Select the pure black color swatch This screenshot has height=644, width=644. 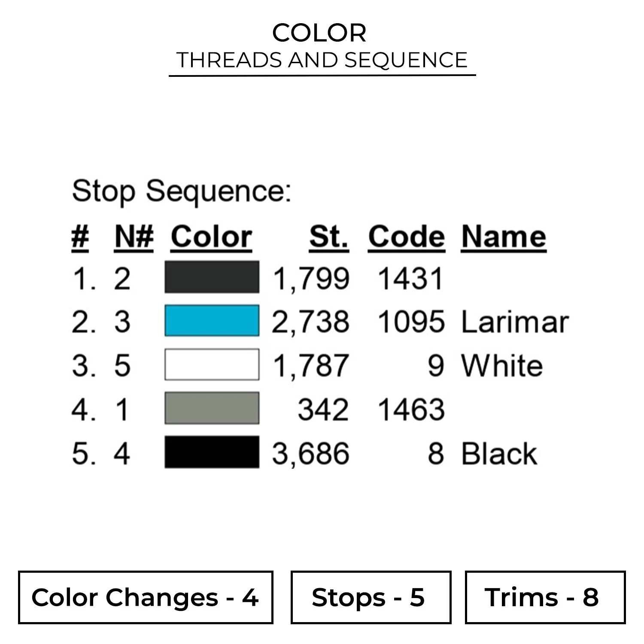point(212,452)
